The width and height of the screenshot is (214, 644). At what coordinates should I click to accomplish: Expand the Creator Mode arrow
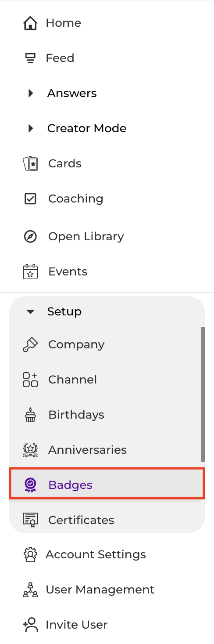30,128
